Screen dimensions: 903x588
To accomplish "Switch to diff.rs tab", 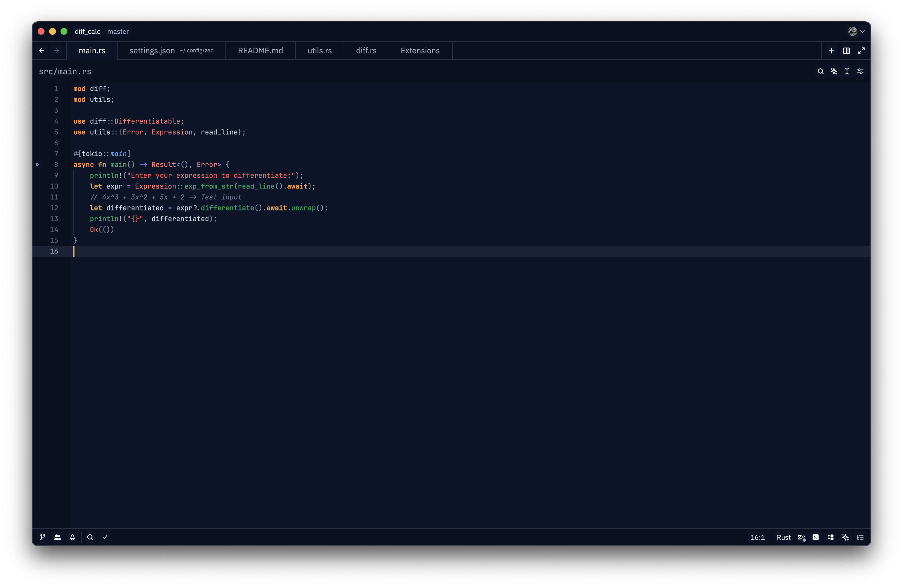I will 366,50.
